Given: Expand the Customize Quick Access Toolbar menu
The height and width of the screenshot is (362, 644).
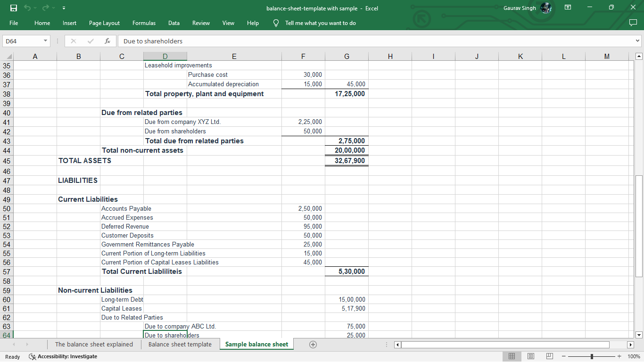Looking at the screenshot, I should tap(64, 8).
